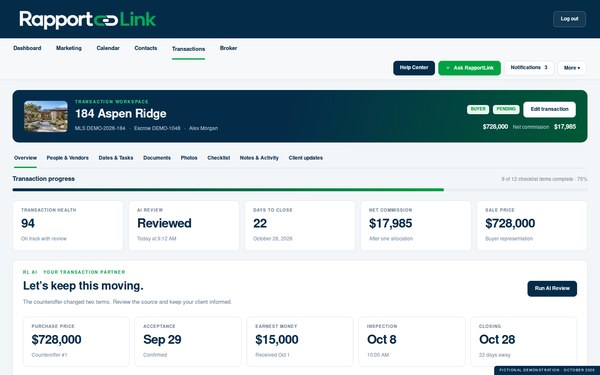600x375 pixels.
Task: Click the PENDING status badge
Action: [x=506, y=109]
